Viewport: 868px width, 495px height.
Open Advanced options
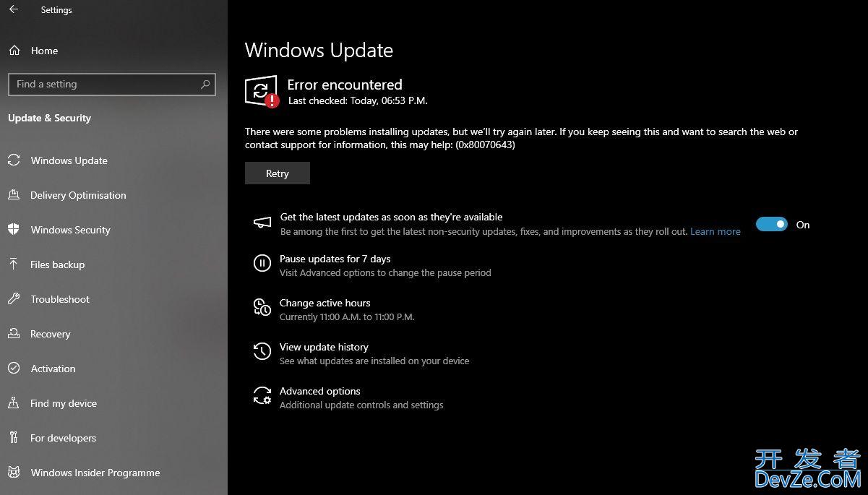(x=320, y=391)
